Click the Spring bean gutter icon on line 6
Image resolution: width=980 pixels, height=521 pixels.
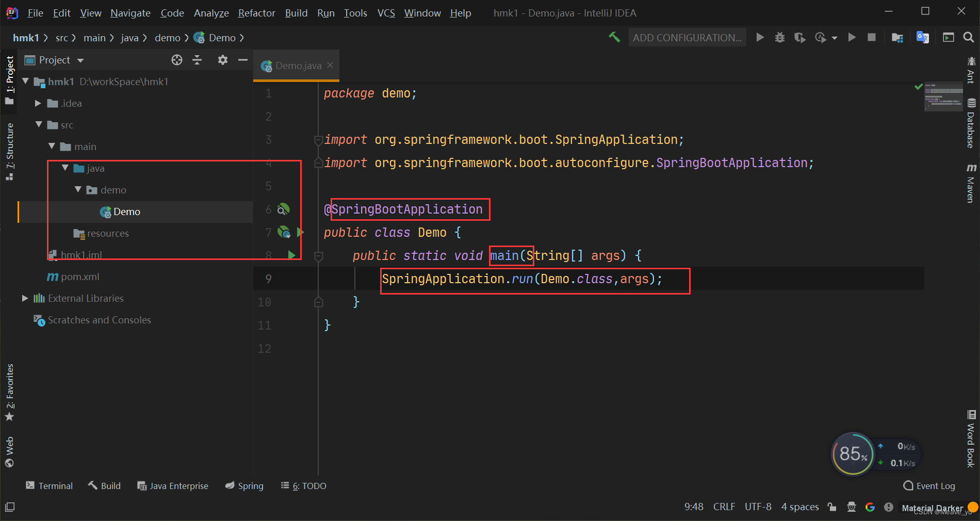point(283,209)
